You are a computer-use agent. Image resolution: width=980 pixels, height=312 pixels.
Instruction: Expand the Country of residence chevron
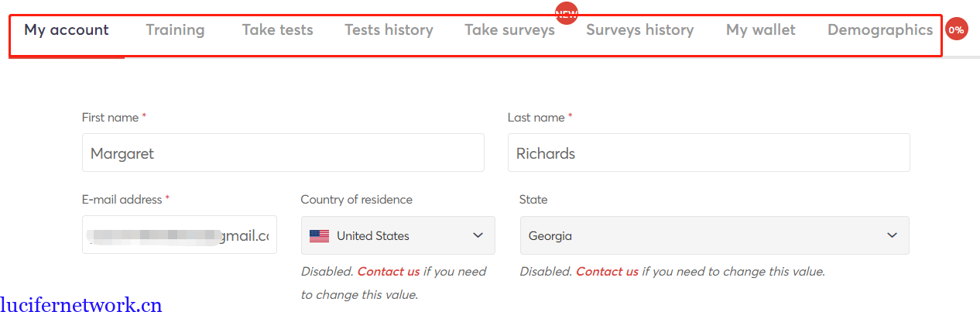coord(478,235)
